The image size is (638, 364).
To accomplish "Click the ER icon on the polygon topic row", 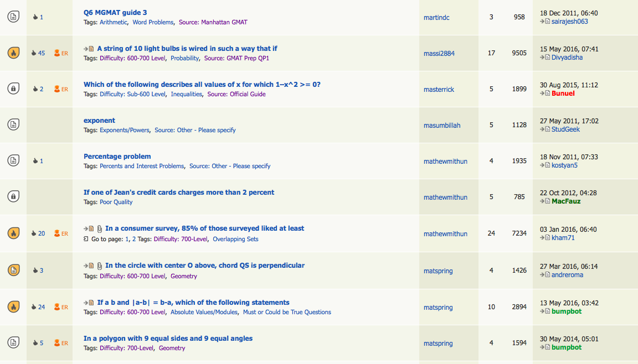I will click(61, 343).
